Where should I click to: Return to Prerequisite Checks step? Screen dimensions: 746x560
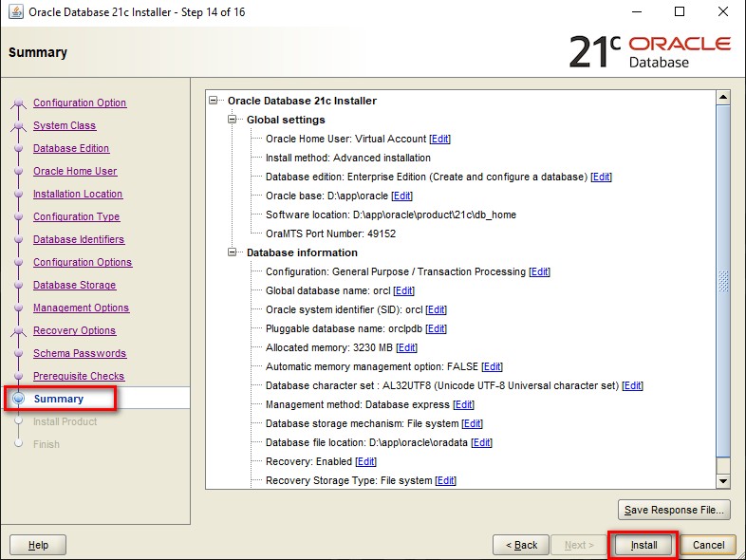tap(79, 377)
